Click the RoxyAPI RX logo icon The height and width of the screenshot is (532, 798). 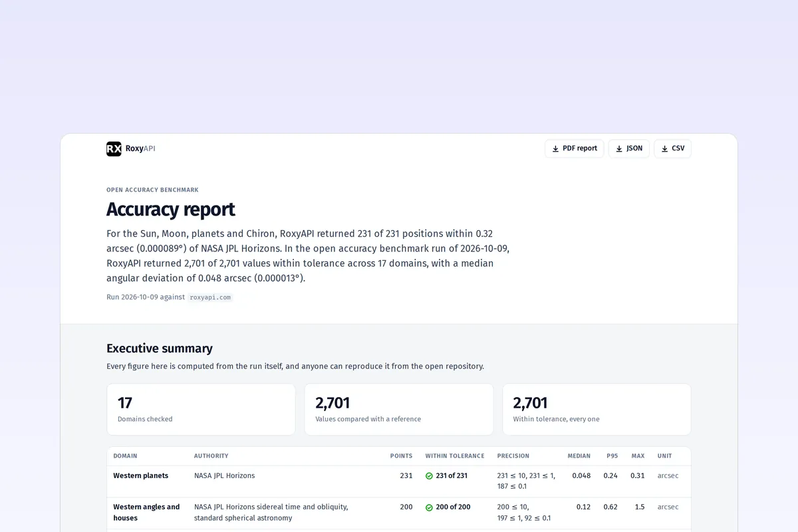(114, 148)
